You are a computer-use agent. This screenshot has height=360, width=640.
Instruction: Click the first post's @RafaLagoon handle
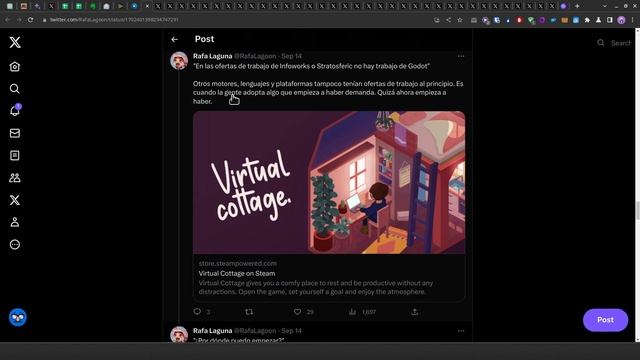pos(255,56)
